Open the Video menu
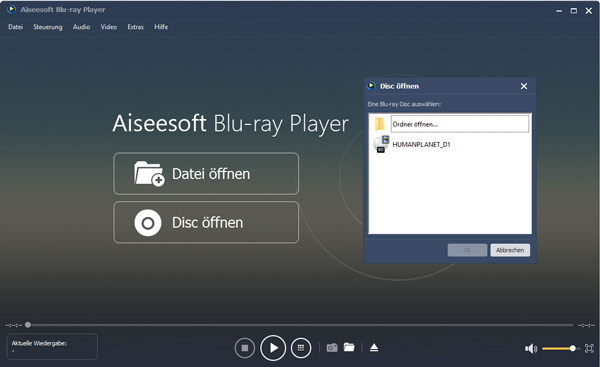This screenshot has width=600, height=367. pyautogui.click(x=109, y=27)
